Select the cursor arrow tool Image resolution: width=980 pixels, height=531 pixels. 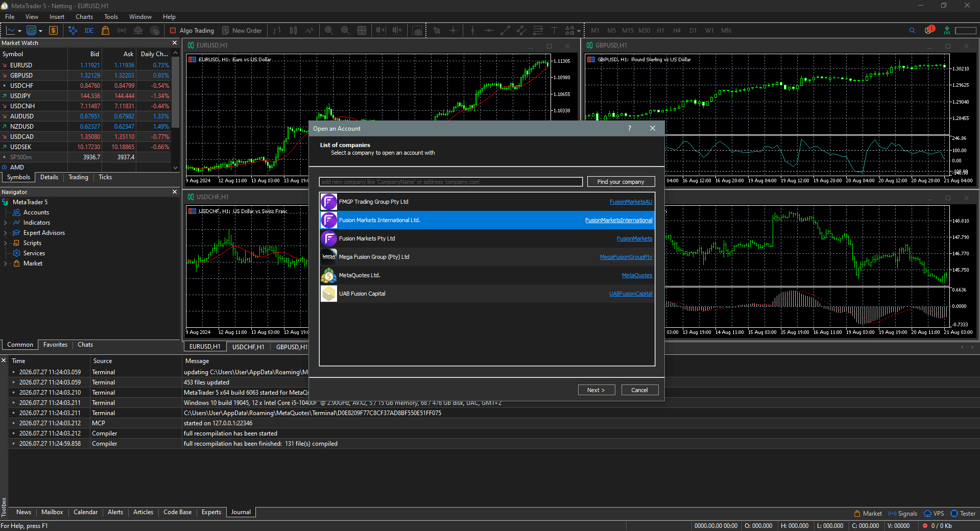click(x=437, y=31)
